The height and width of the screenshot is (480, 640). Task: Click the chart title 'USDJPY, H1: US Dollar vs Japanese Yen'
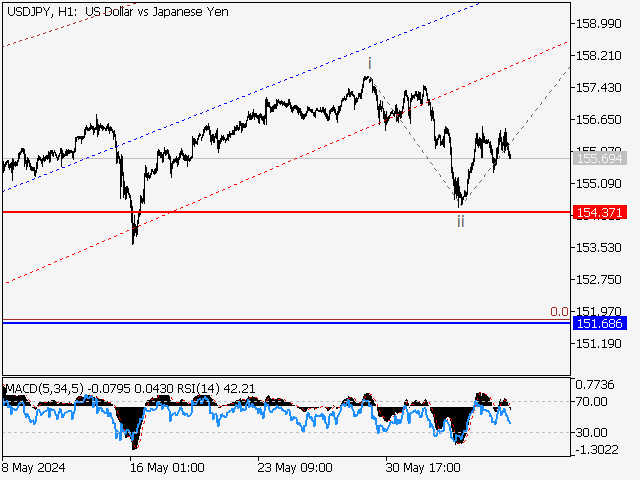click(x=118, y=12)
